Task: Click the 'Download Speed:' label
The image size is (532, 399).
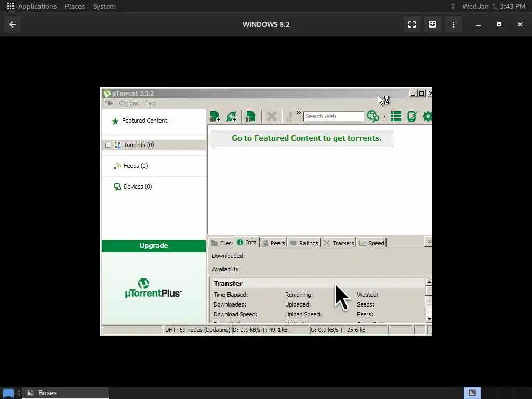Action: click(x=235, y=314)
